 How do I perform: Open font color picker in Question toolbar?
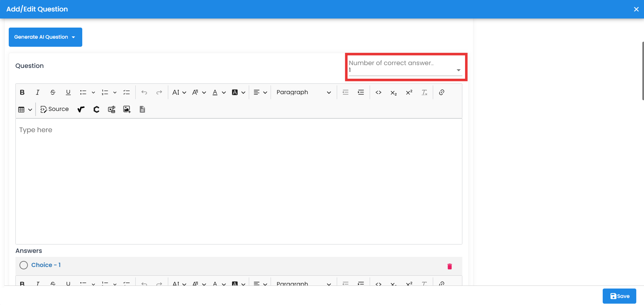click(x=219, y=92)
